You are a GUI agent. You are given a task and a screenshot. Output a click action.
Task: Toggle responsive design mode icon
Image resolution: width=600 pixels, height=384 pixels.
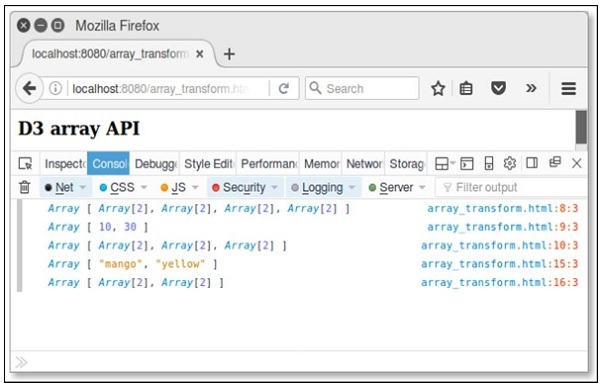tap(489, 163)
